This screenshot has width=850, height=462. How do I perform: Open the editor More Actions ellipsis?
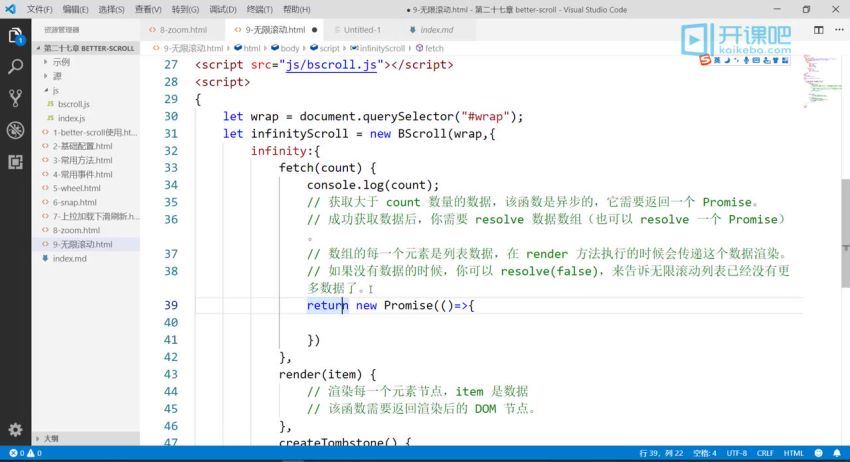pos(839,30)
